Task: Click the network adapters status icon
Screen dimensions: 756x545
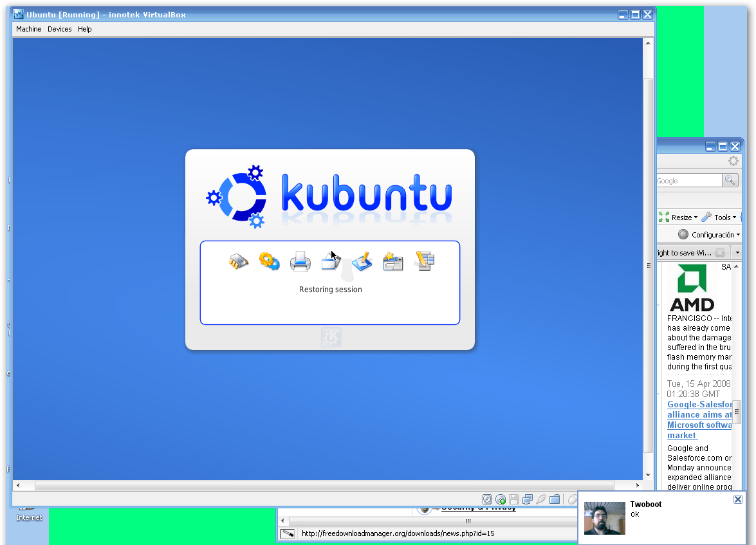Action: (x=528, y=499)
